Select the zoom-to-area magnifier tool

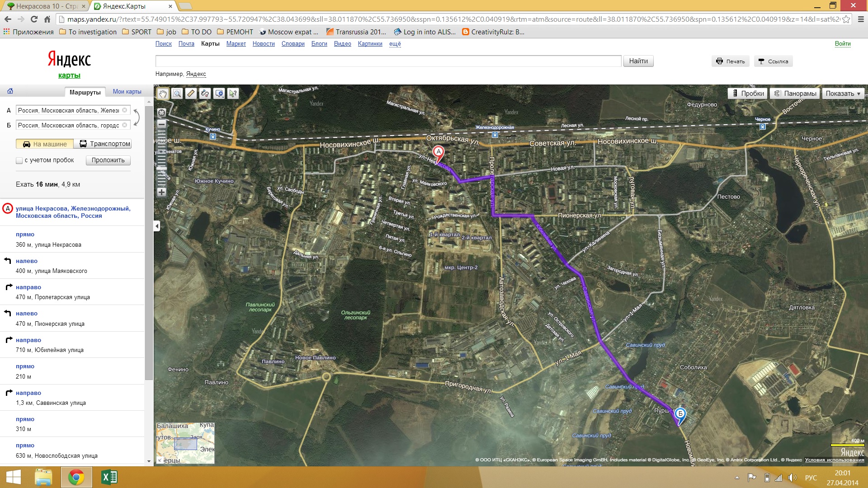(x=177, y=94)
